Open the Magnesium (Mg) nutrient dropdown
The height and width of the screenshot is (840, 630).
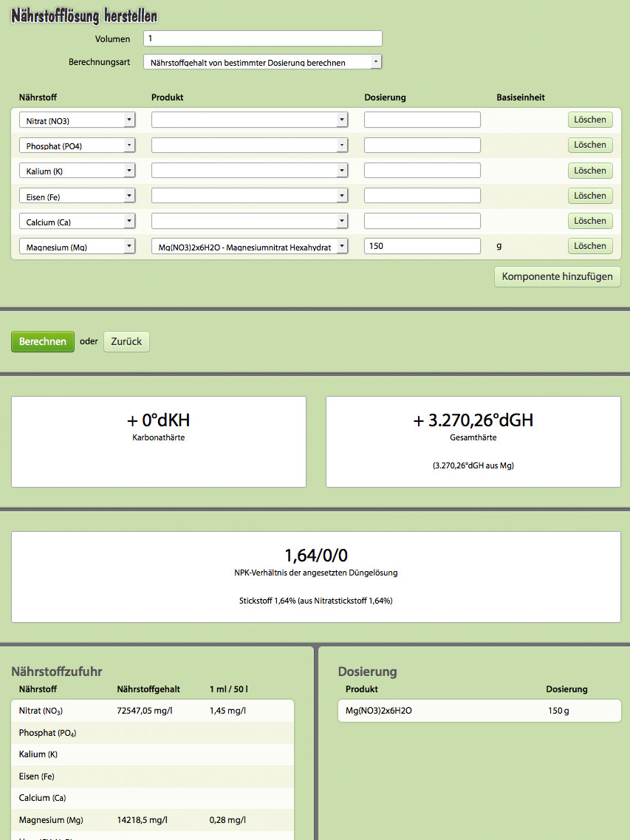77,247
